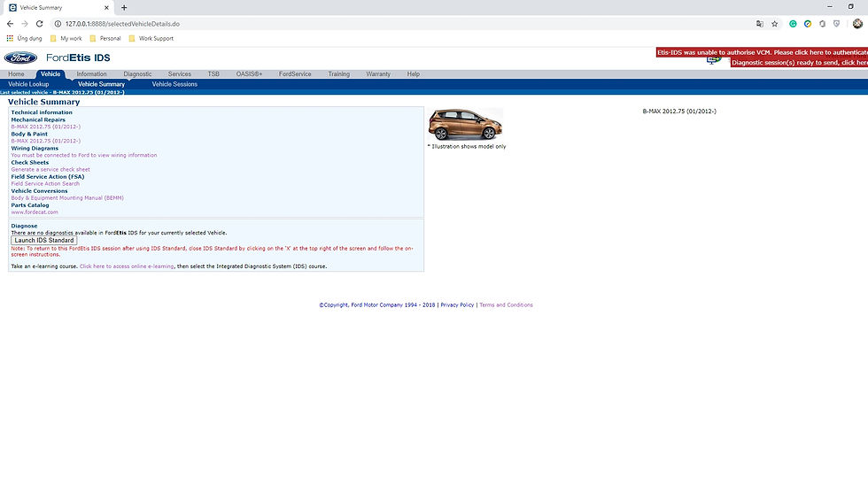
Task: Click the B-MAX vehicle illustration
Action: pos(465,124)
